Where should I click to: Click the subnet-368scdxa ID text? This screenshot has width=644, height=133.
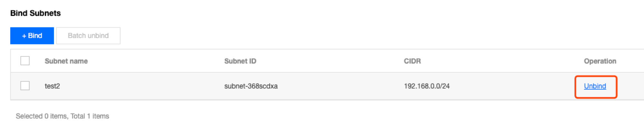click(x=251, y=86)
